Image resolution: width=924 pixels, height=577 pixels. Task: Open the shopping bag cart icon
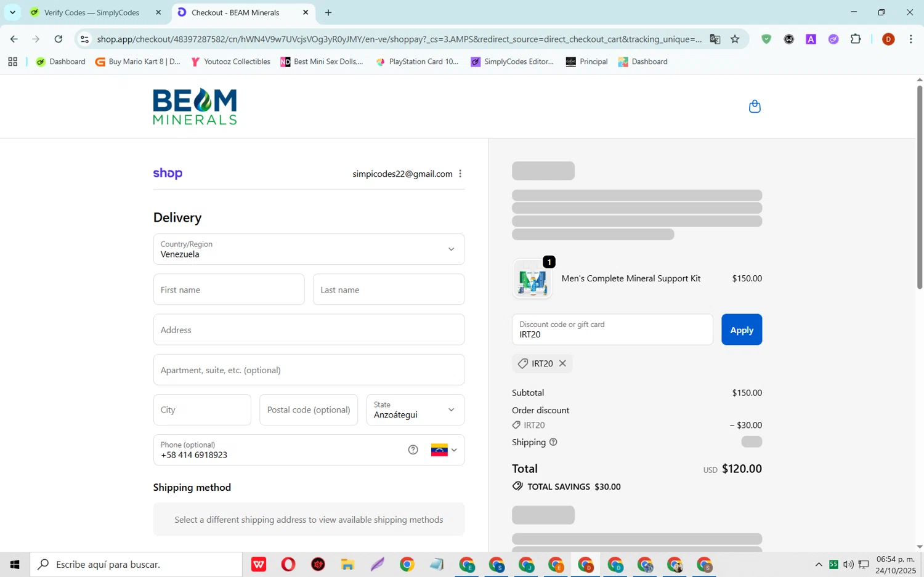[x=755, y=107]
